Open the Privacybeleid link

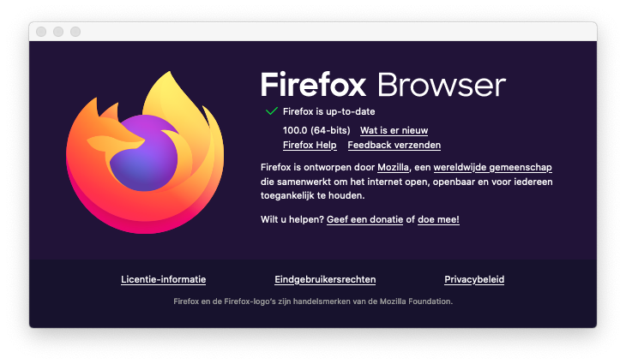click(474, 279)
